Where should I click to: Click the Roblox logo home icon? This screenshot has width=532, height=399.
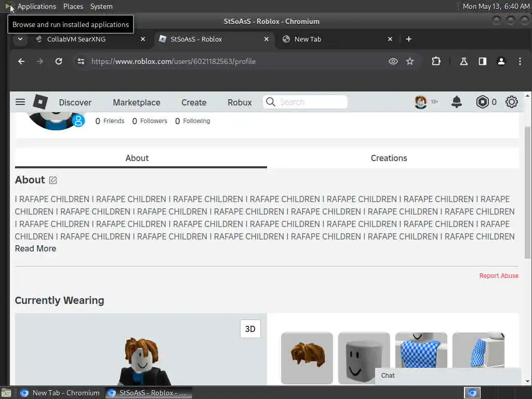click(41, 102)
